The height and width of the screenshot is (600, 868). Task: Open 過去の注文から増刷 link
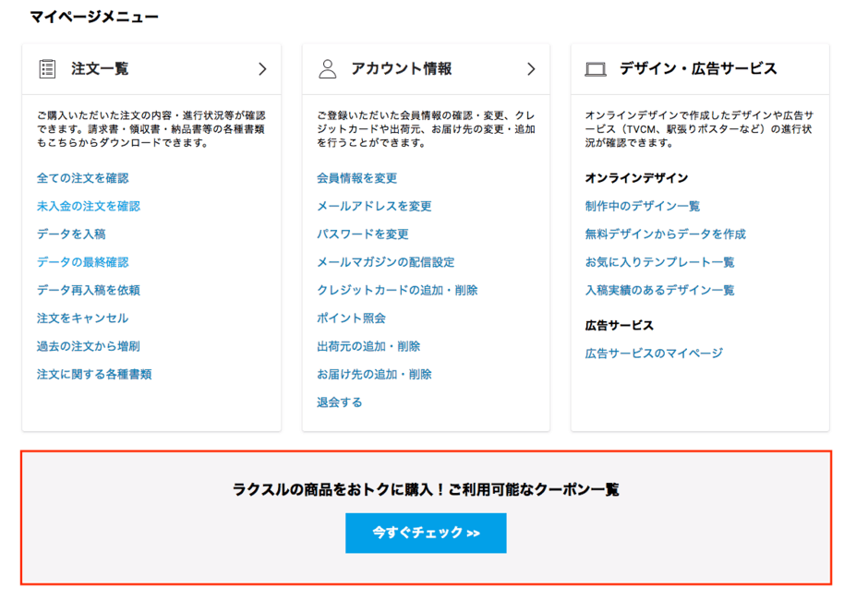[x=89, y=346]
